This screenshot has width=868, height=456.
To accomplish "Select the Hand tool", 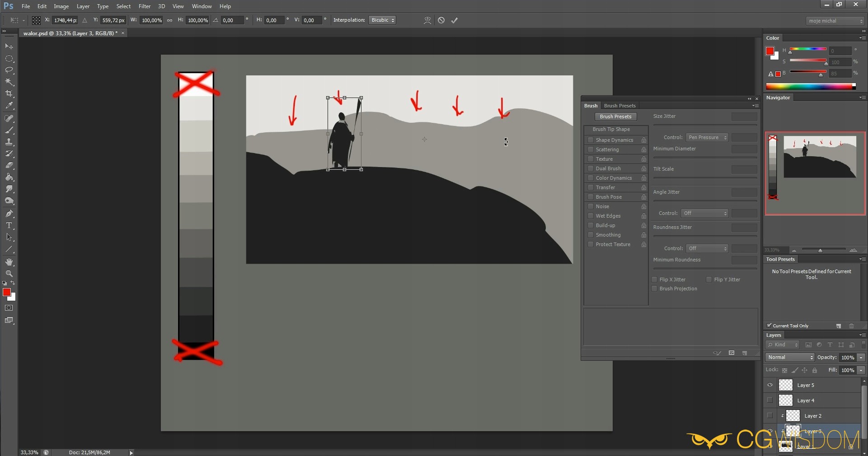I will point(9,262).
